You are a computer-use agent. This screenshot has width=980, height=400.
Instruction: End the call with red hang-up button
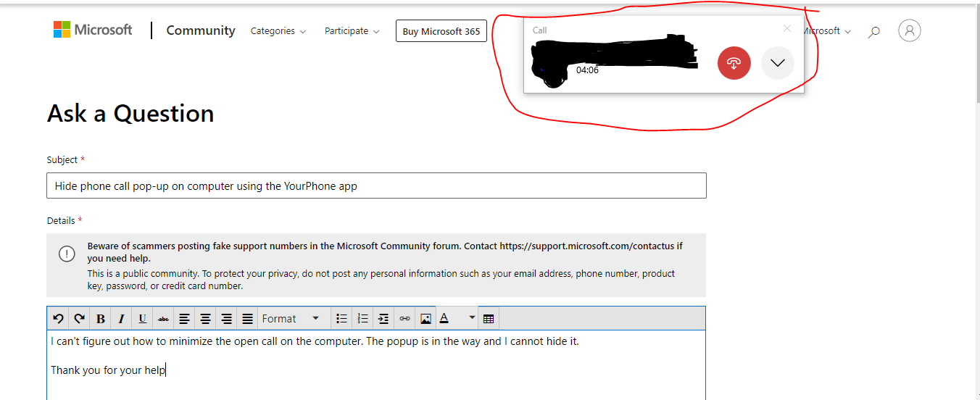click(734, 63)
